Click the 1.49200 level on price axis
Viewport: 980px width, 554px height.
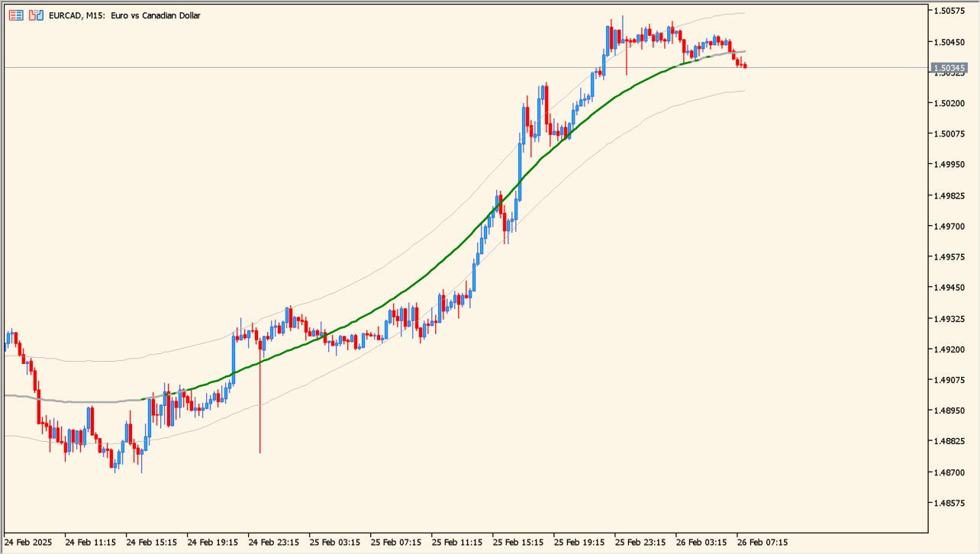[949, 349]
